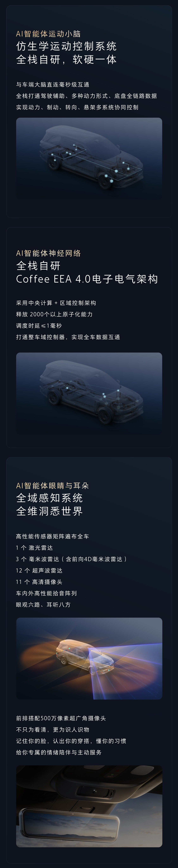Viewport: 178px width, 868px height.
Task: Click the heading 全栈自研，软硬一体
Action: [66, 60]
